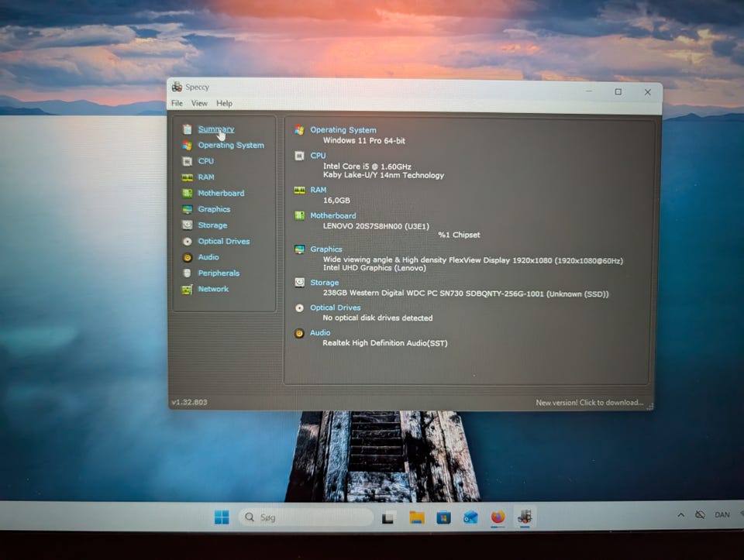
Task: Click the taskbar search box 'Søg'
Action: tap(306, 517)
